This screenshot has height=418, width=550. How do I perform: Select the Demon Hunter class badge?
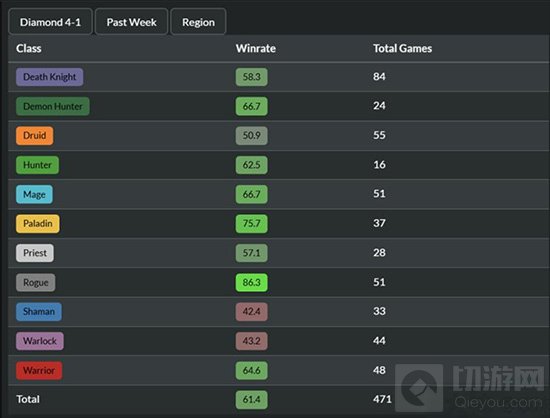click(x=53, y=106)
